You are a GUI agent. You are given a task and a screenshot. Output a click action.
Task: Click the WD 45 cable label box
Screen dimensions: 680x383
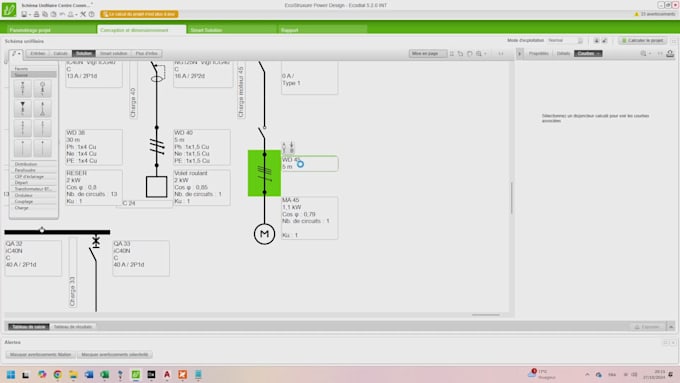pyautogui.click(x=310, y=164)
